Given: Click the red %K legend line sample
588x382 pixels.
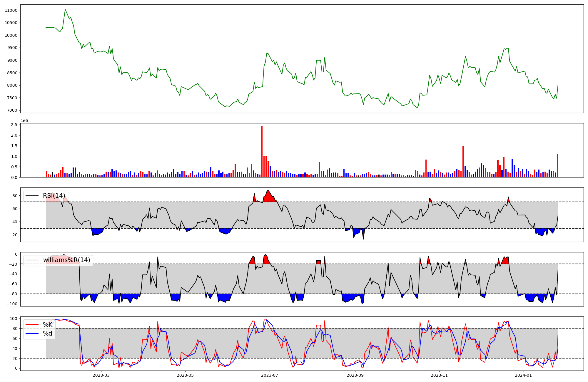Looking at the screenshot, I should click(x=32, y=325).
